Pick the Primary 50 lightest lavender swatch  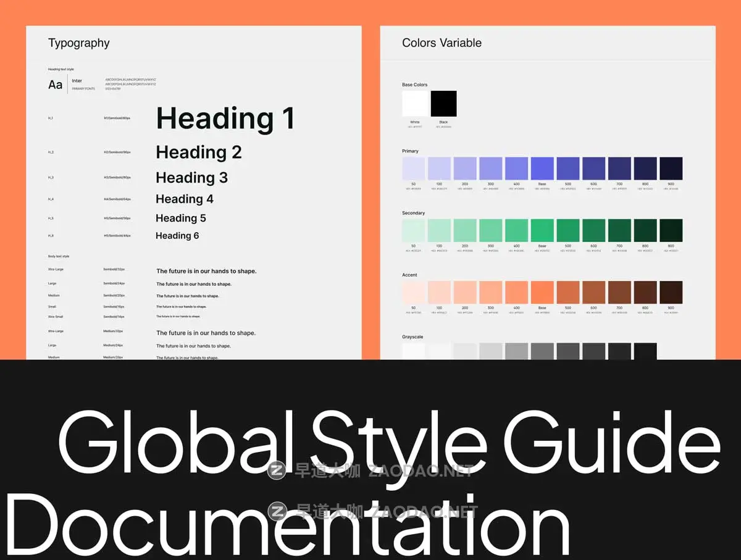(414, 169)
